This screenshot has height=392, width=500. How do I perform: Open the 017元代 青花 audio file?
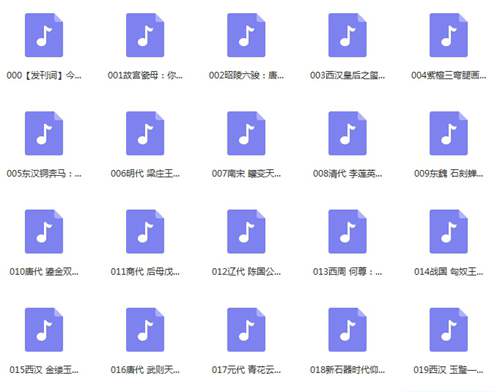(246, 330)
